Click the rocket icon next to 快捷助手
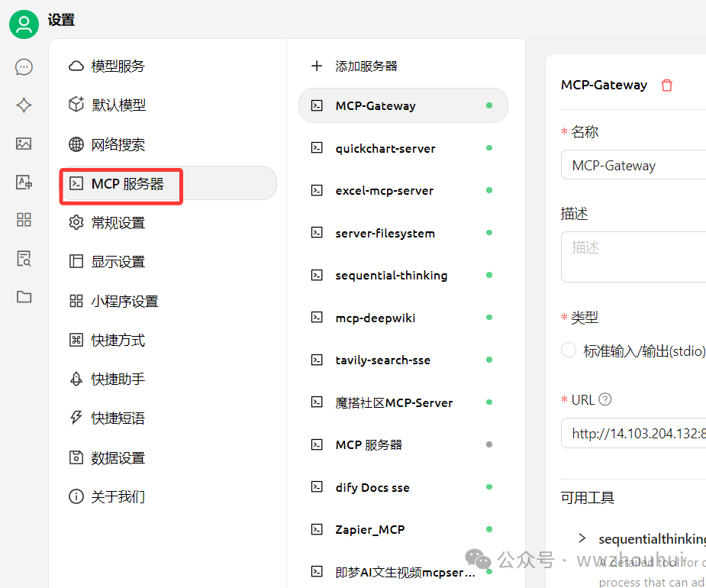The height and width of the screenshot is (588, 706). point(76,379)
